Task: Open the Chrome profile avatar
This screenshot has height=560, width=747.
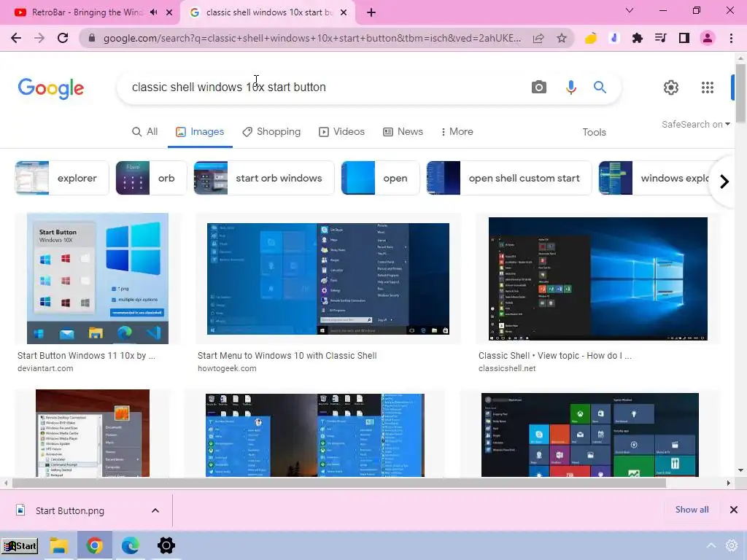Action: click(708, 38)
